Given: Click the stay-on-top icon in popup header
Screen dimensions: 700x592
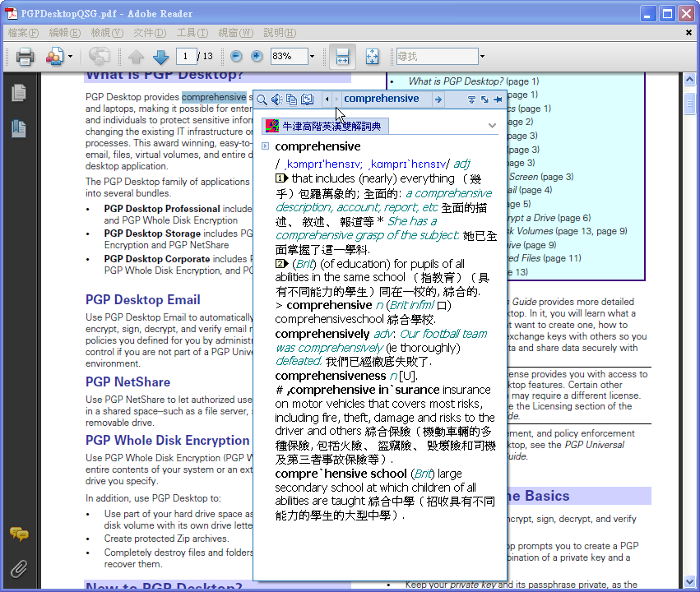Looking at the screenshot, I should point(471,99).
